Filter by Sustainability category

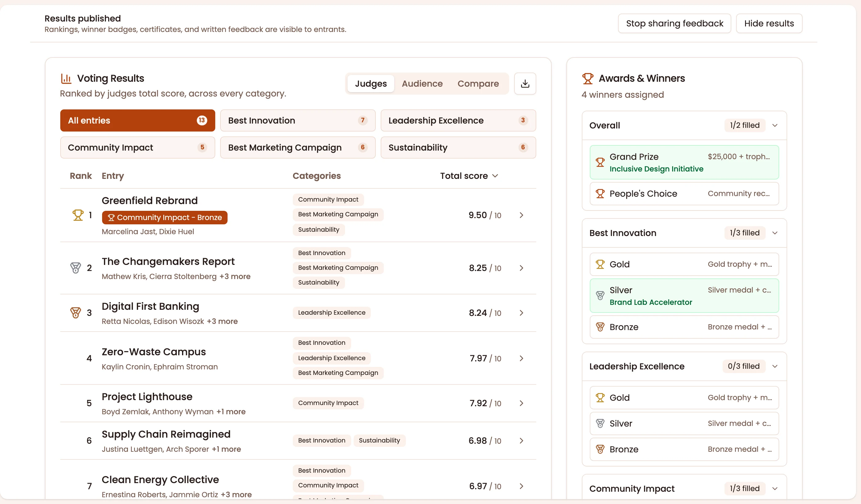pos(458,148)
